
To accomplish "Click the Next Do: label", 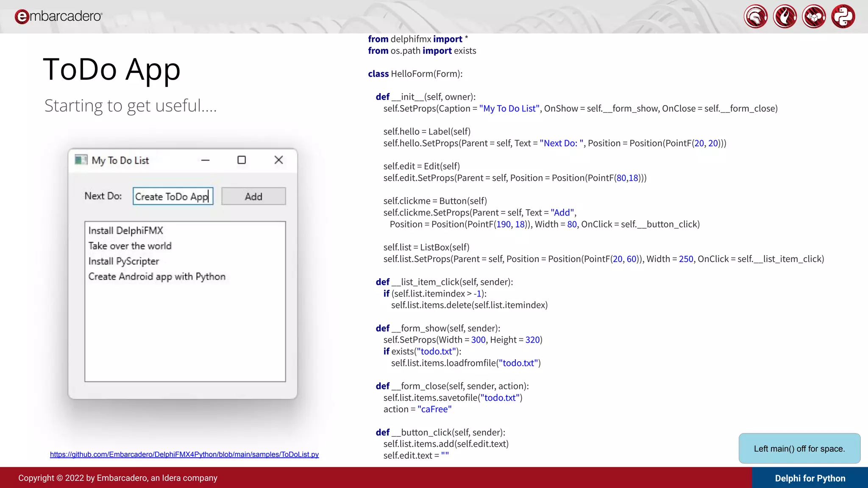I will pyautogui.click(x=103, y=196).
